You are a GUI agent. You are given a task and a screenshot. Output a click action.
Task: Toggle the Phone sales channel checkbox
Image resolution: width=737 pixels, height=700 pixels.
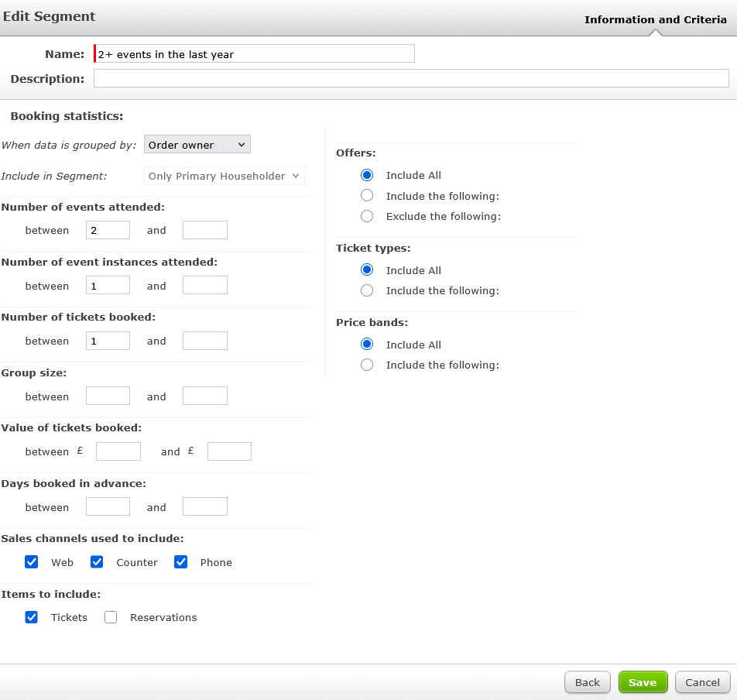(x=181, y=562)
